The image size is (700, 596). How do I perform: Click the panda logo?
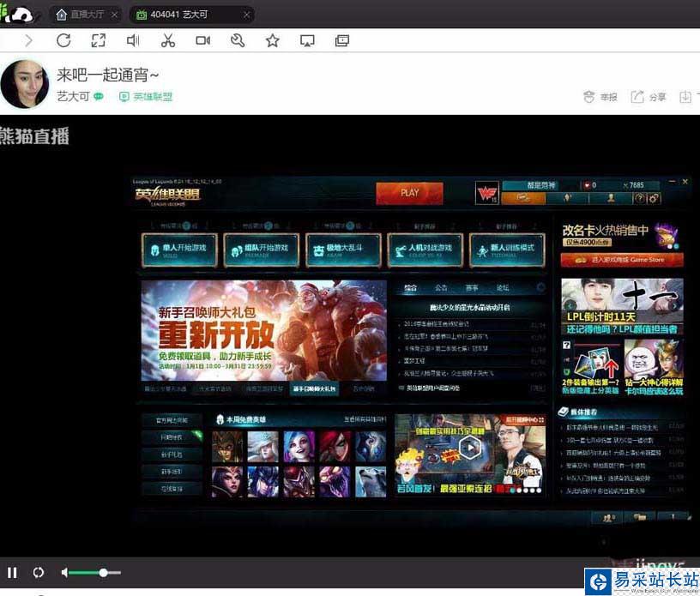[18, 15]
